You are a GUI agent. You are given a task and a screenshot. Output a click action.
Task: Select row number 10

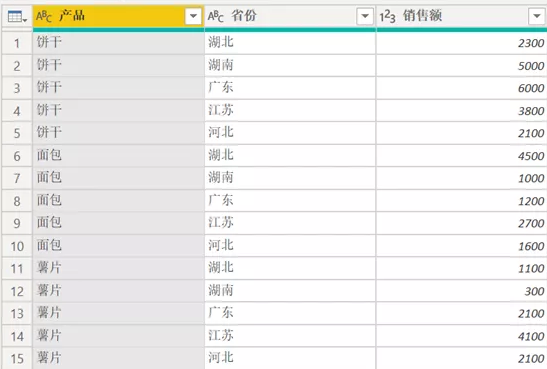tap(17, 246)
